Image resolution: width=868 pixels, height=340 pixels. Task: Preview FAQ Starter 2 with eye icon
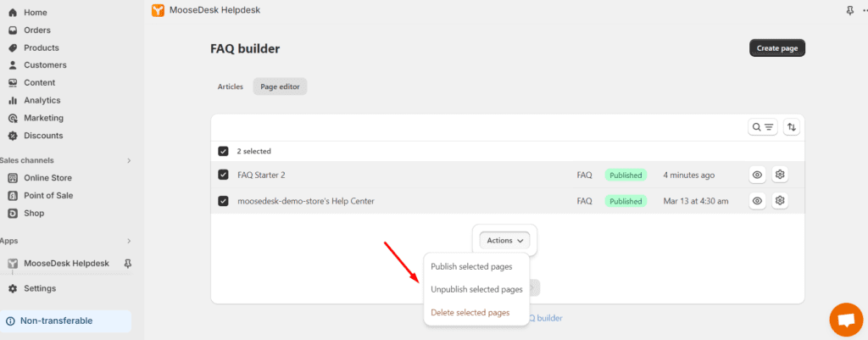pos(757,175)
